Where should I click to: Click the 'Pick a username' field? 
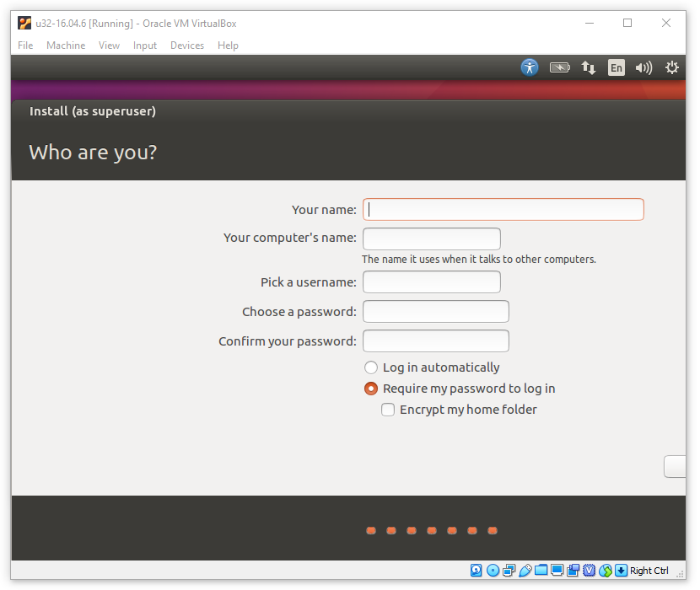431,282
